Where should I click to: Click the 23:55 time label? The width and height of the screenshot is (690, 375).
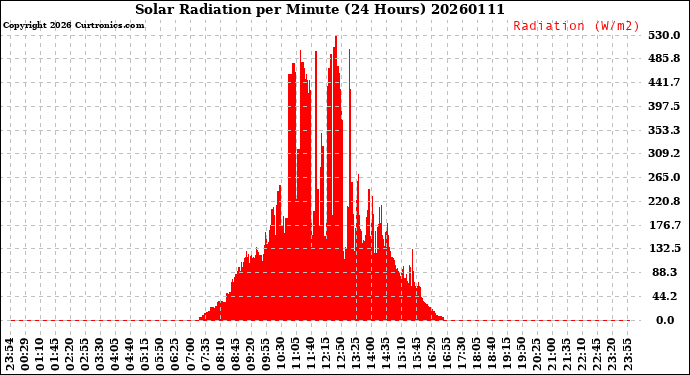pyautogui.click(x=628, y=355)
